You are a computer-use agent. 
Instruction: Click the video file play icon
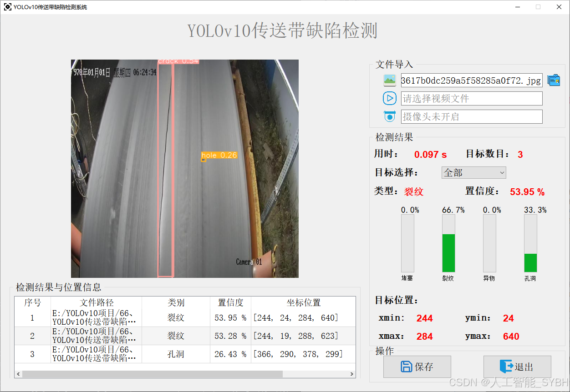[390, 98]
